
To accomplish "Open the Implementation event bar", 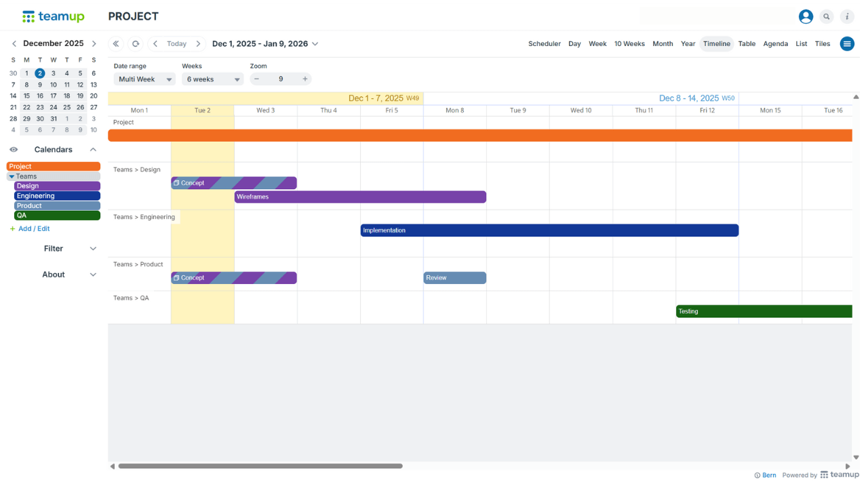I will [x=549, y=230].
